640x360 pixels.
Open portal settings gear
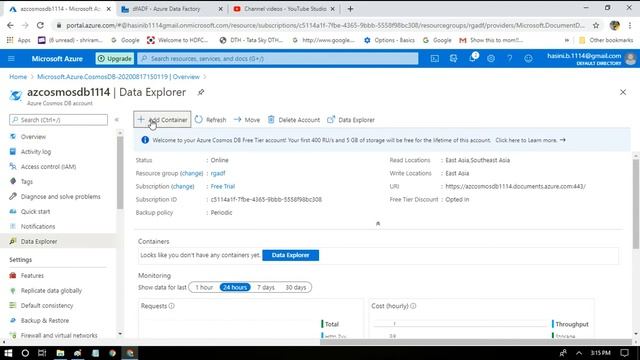pyautogui.click(x=491, y=59)
